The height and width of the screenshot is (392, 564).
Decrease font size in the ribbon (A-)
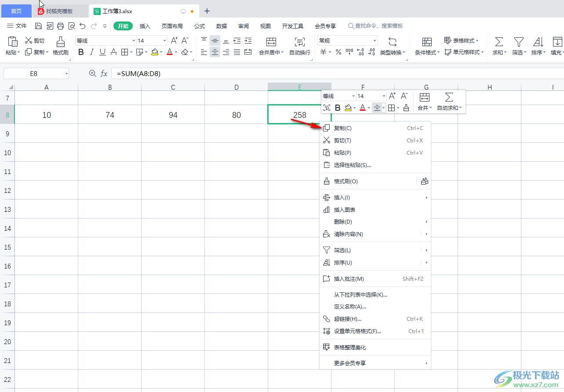(185, 40)
